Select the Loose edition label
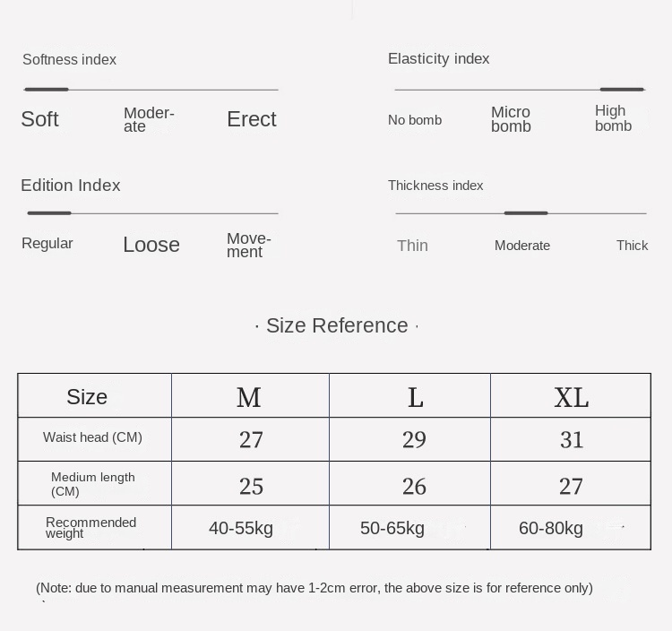672x631 pixels. (x=151, y=245)
